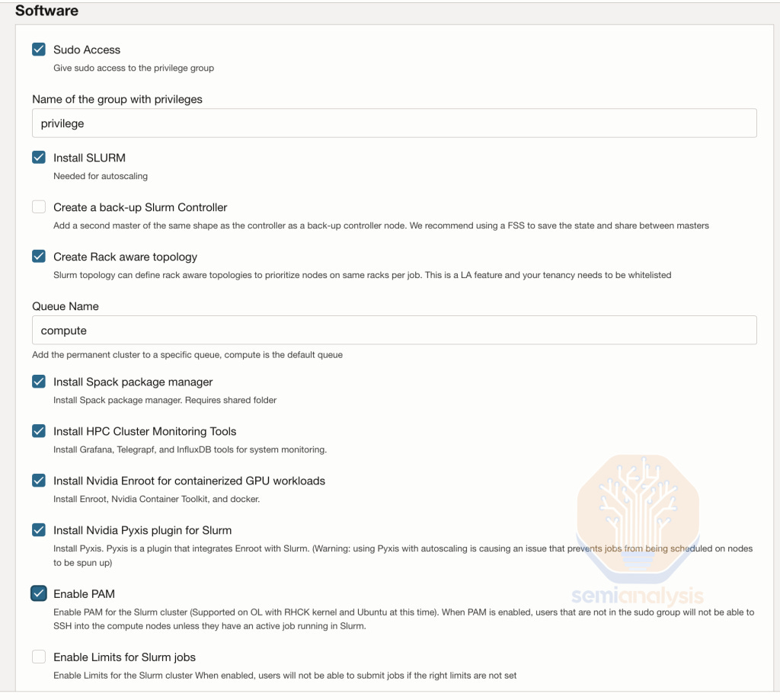Click the Enable PAM SSH description text
Image resolution: width=780 pixels, height=700 pixels.
point(404,619)
